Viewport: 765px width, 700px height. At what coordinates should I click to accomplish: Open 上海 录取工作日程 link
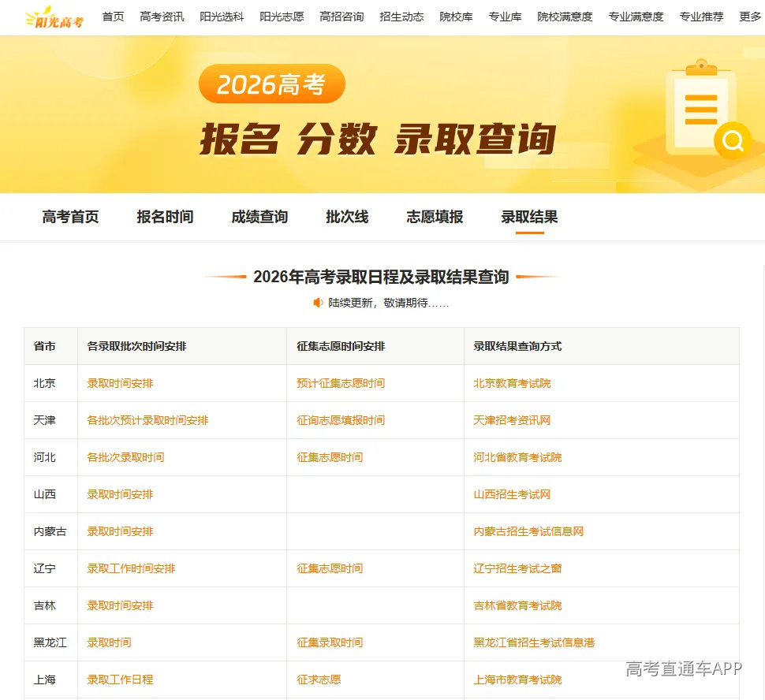120,680
